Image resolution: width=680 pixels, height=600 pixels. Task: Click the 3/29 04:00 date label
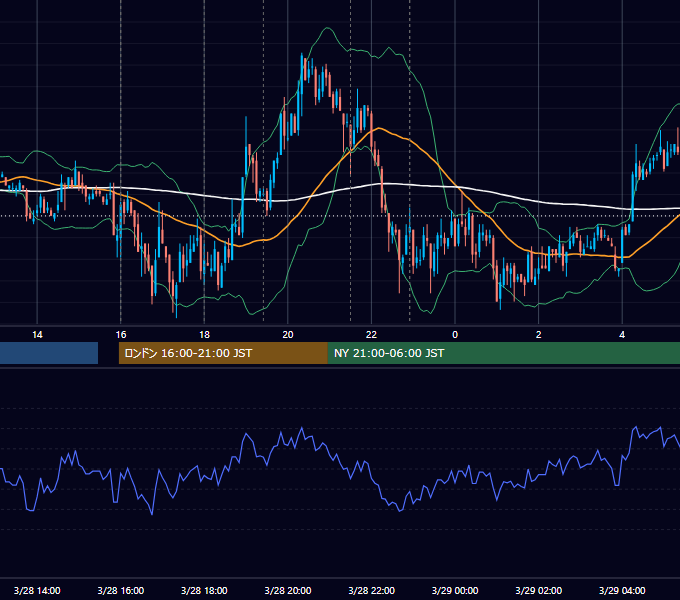(x=622, y=590)
